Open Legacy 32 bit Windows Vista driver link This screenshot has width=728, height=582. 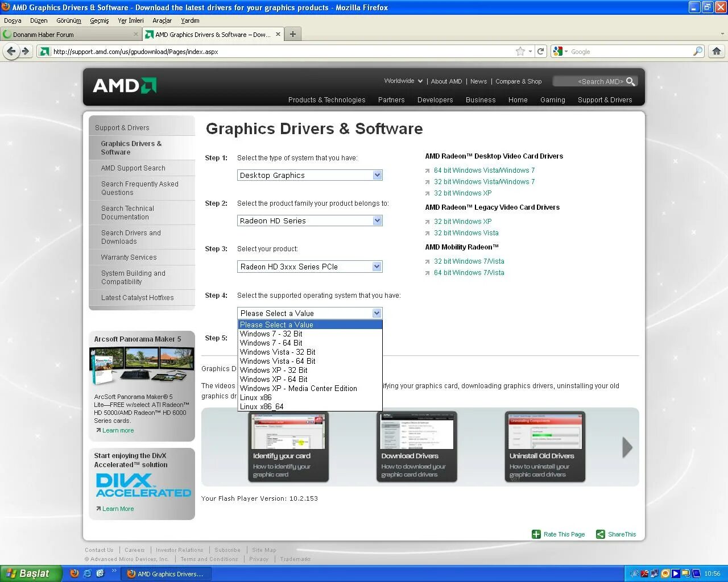click(466, 233)
